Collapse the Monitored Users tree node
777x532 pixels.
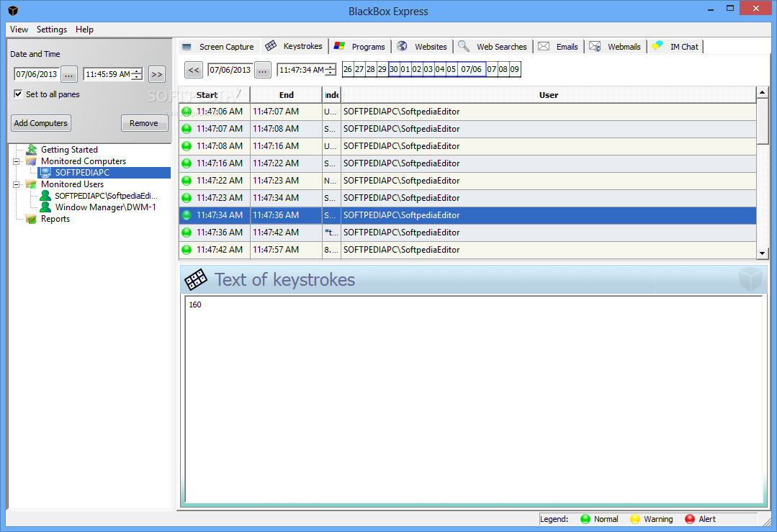(17, 184)
